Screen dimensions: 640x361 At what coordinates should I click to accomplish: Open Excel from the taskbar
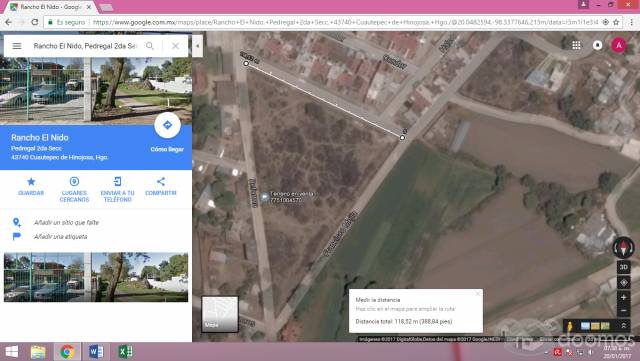pos(125,352)
